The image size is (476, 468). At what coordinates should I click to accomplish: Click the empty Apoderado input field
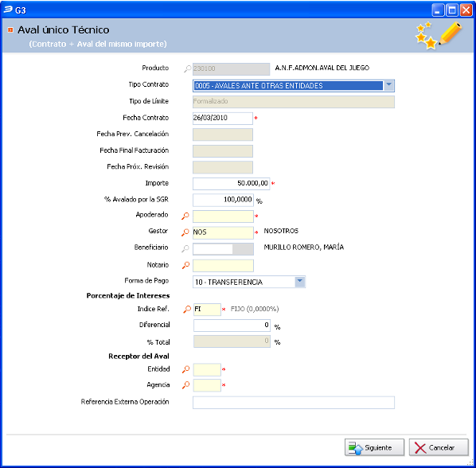223,216
